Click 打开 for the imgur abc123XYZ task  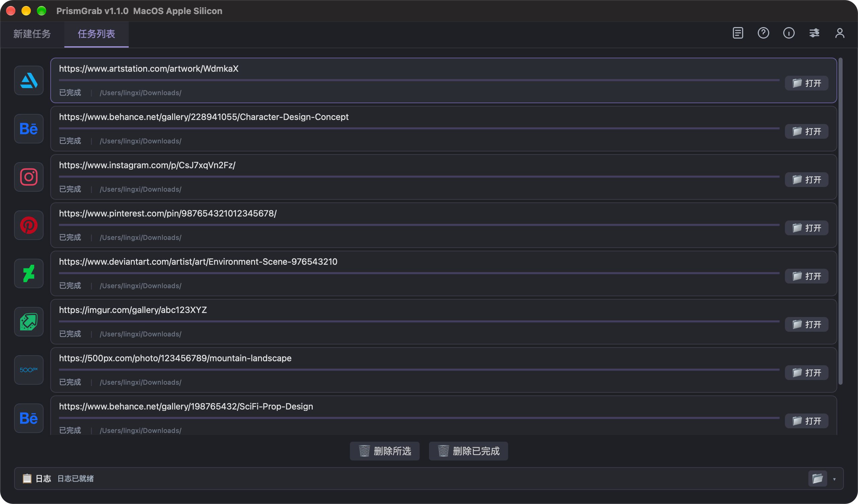pyautogui.click(x=807, y=324)
